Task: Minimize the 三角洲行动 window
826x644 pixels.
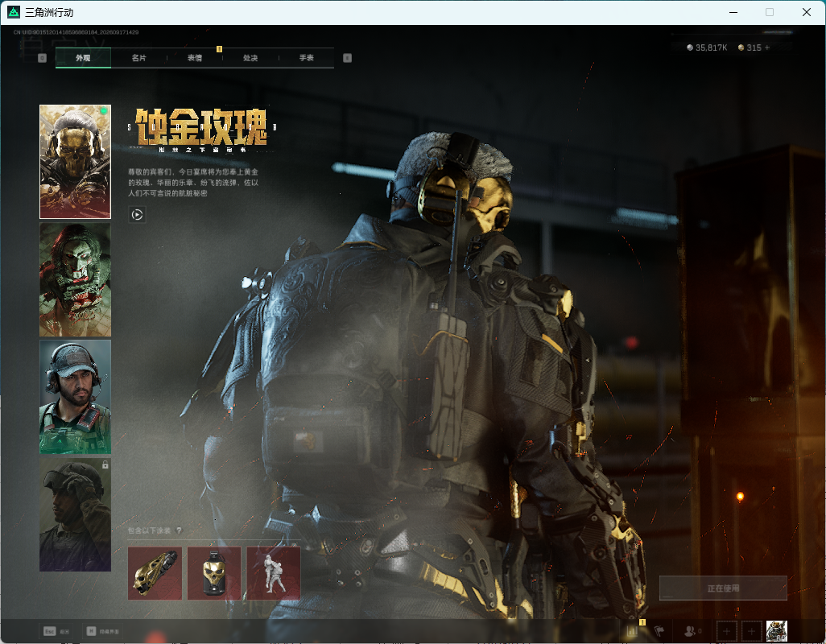Action: [733, 12]
